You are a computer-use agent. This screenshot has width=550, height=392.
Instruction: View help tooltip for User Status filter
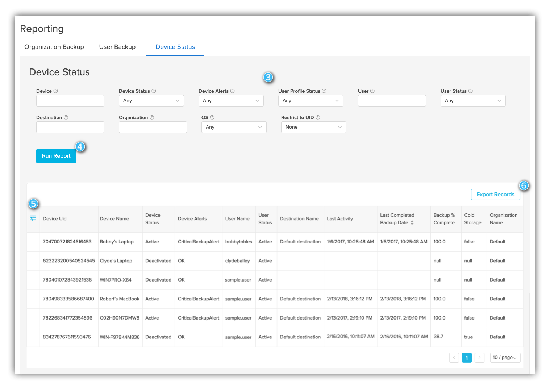tap(470, 91)
